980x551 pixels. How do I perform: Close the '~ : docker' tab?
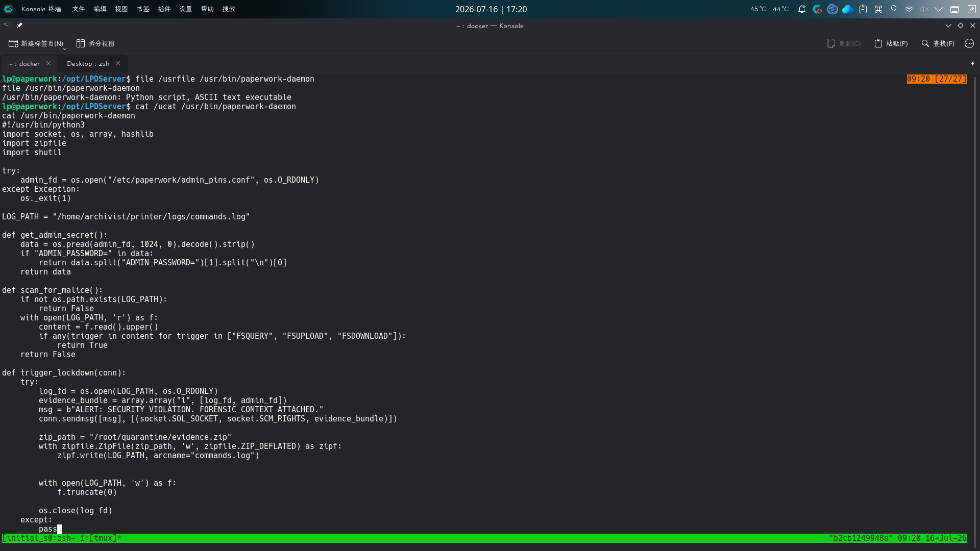(x=48, y=63)
